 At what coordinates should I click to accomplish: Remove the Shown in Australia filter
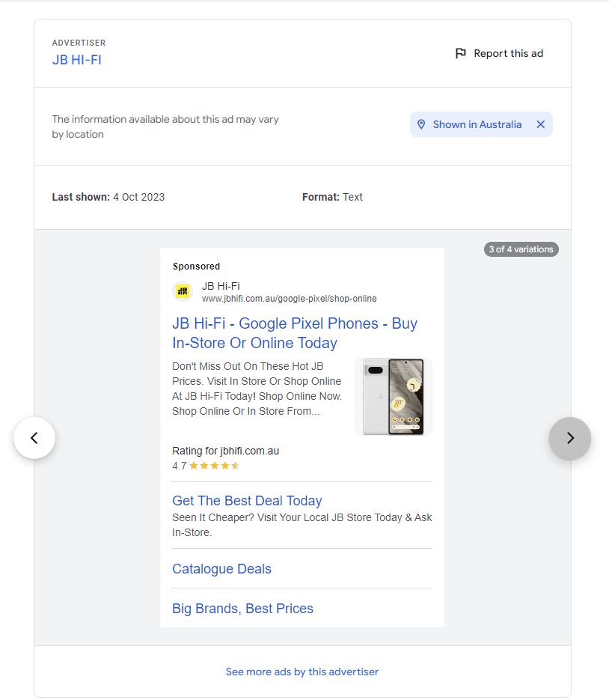[541, 124]
